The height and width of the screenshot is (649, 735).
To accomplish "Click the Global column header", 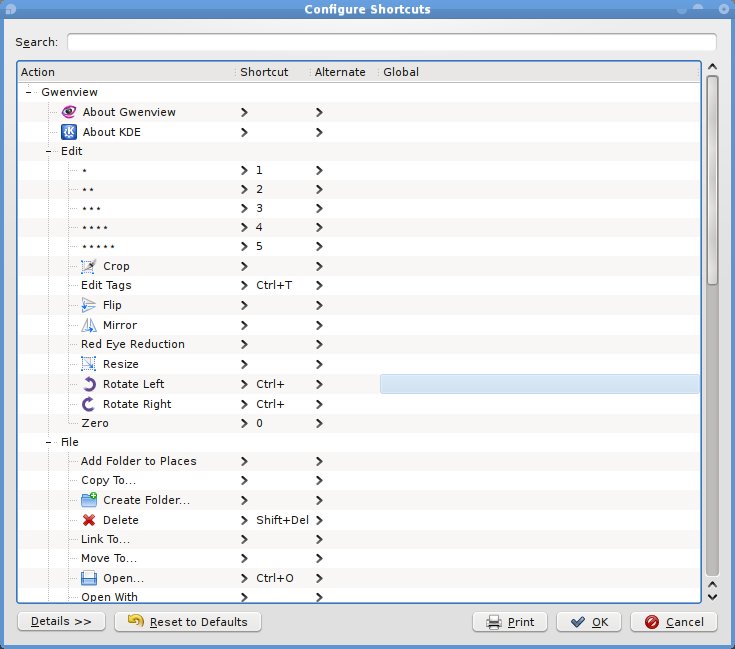I will click(x=538, y=72).
